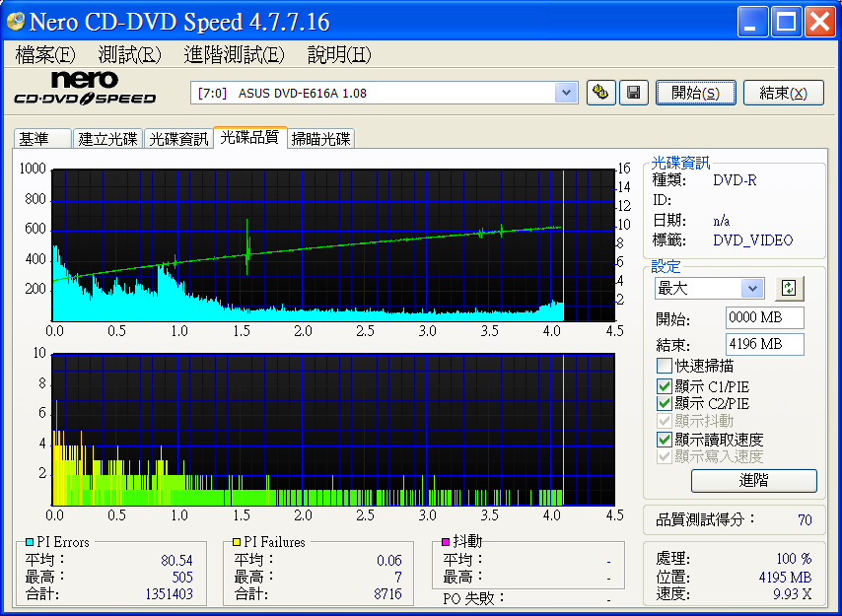Toggle the disabled 顯示抖動 checkbox

(x=665, y=421)
